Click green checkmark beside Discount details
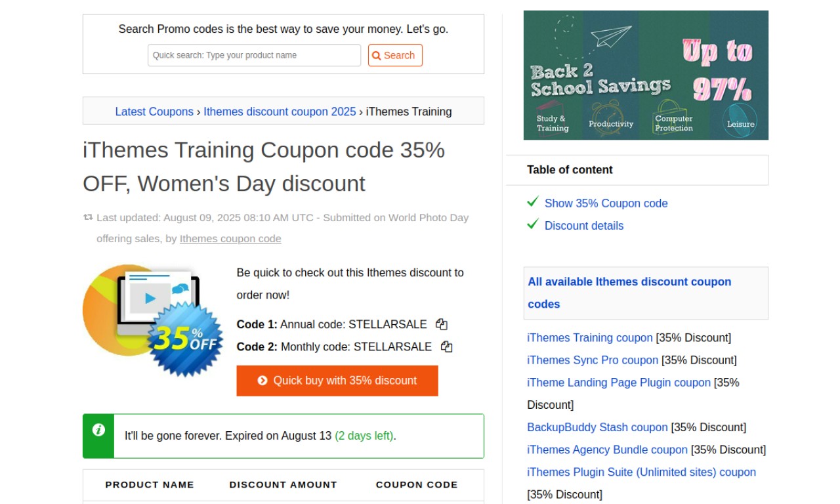840x504 pixels. pyautogui.click(x=533, y=224)
